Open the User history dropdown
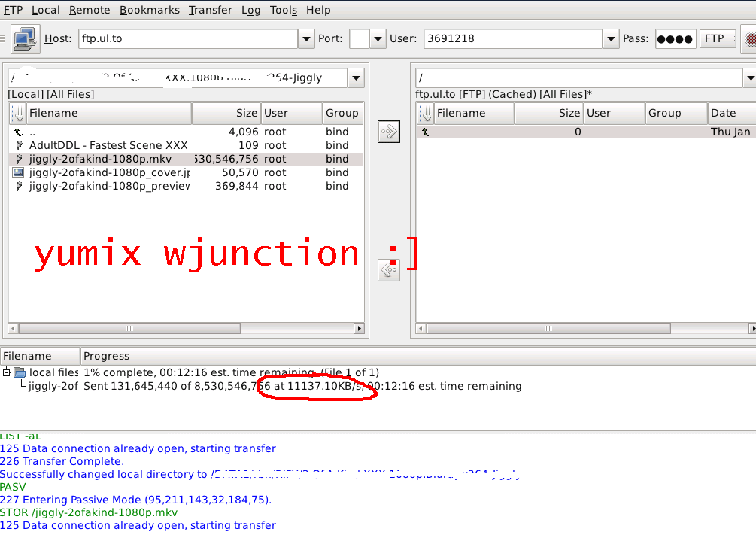756x544 pixels. click(x=611, y=39)
